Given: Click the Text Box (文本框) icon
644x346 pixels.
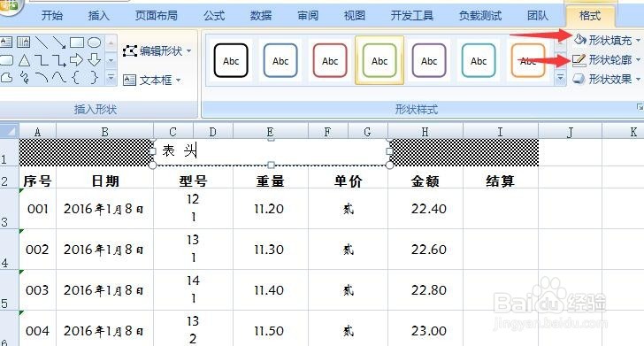Looking at the screenshot, I should pyautogui.click(x=129, y=80).
